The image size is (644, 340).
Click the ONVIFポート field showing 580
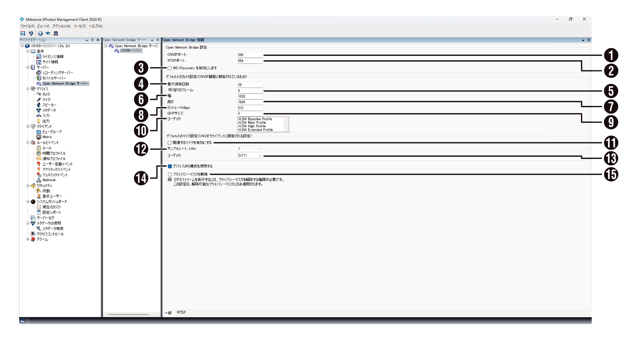pyautogui.click(x=250, y=55)
